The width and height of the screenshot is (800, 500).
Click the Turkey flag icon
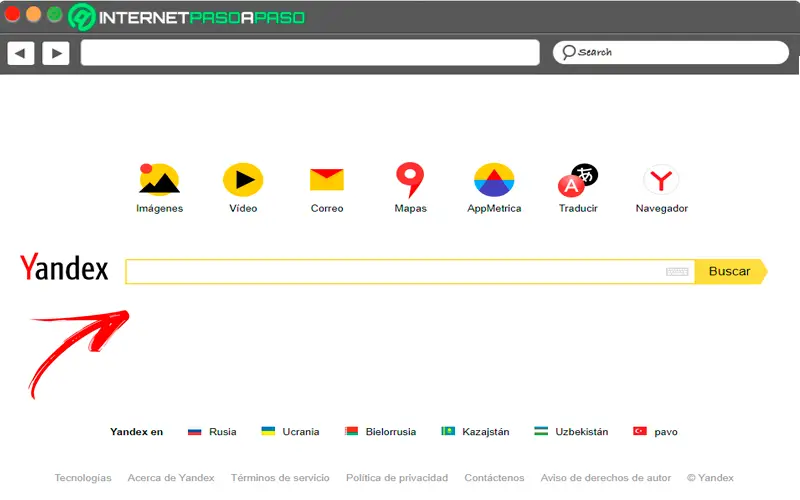[x=640, y=431]
